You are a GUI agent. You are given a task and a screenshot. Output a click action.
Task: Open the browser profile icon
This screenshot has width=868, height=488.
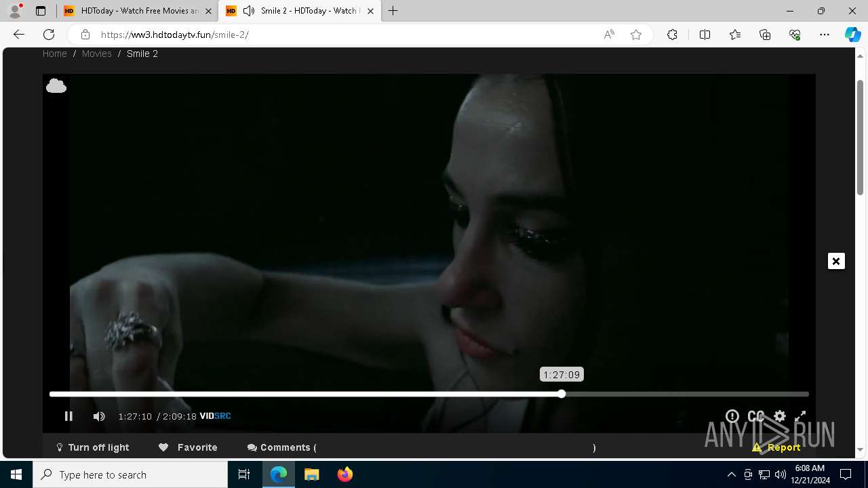click(15, 11)
